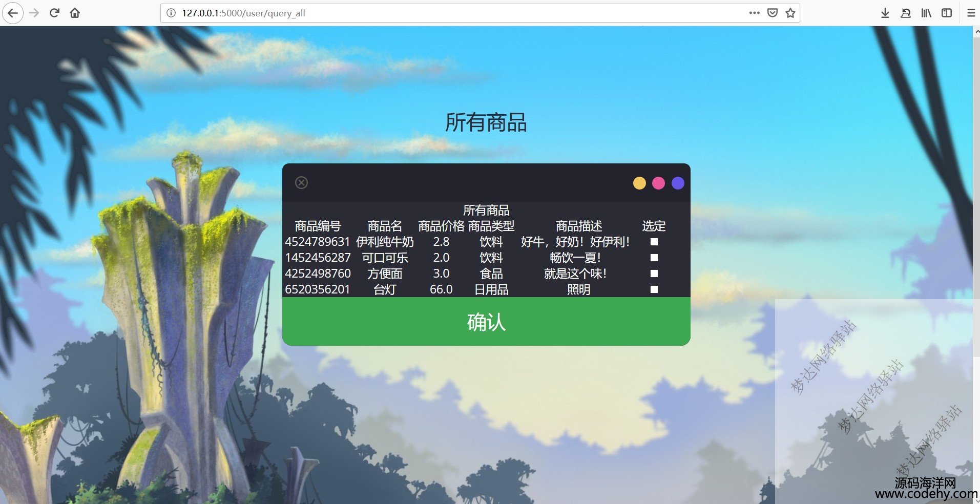Bookmark this page with the star icon
Viewport: 980px width, 504px height.
point(790,13)
